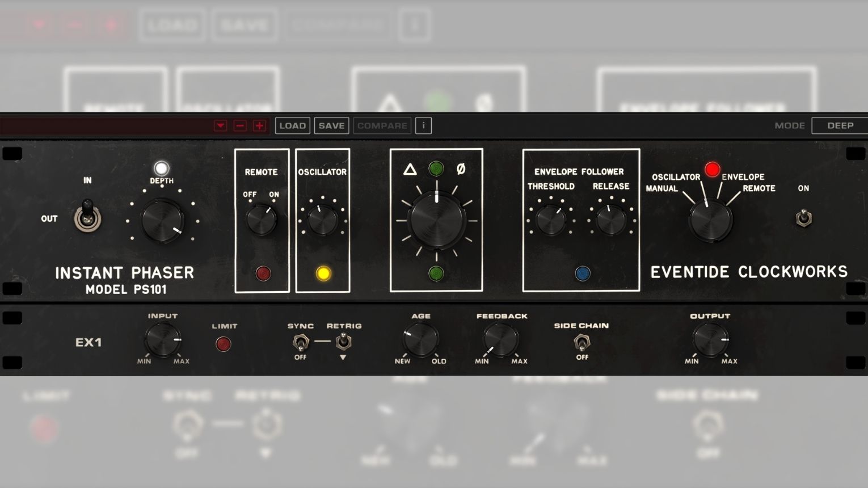Click the red minus preset button
Screen dimensions: 868x488
coord(240,125)
